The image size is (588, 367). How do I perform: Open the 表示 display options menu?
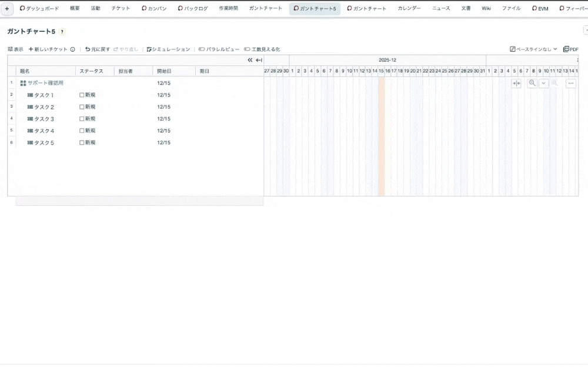click(x=15, y=49)
